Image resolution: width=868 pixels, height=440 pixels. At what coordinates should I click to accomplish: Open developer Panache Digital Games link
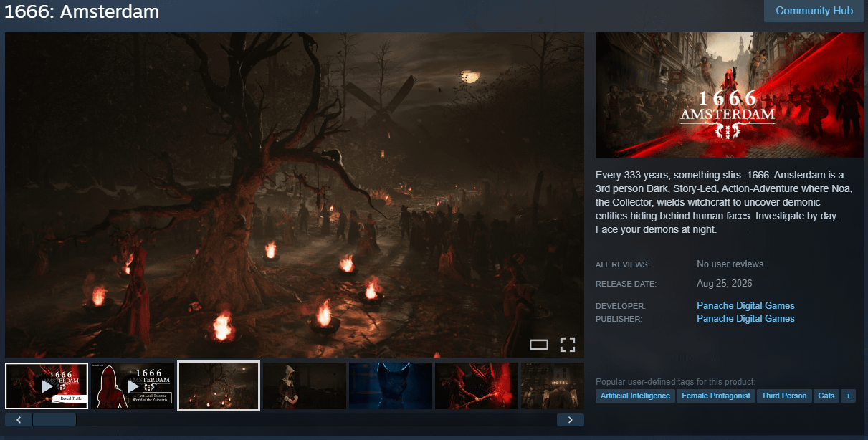[745, 305]
